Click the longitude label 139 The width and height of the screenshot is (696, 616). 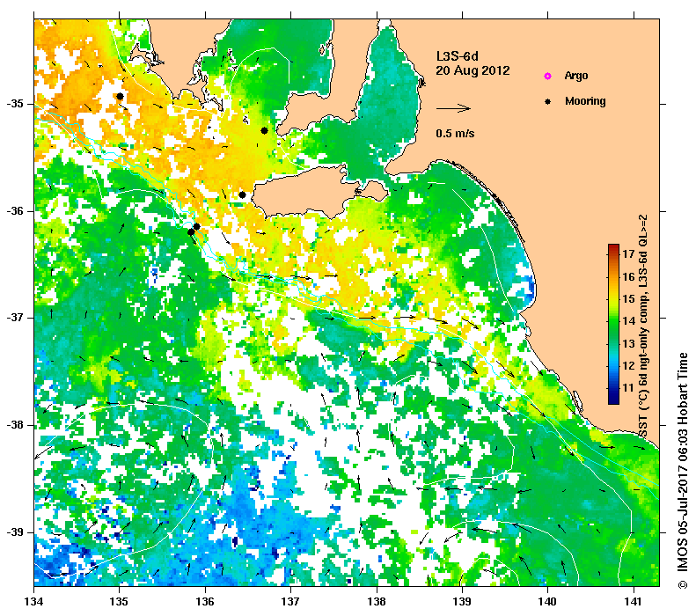(463, 602)
